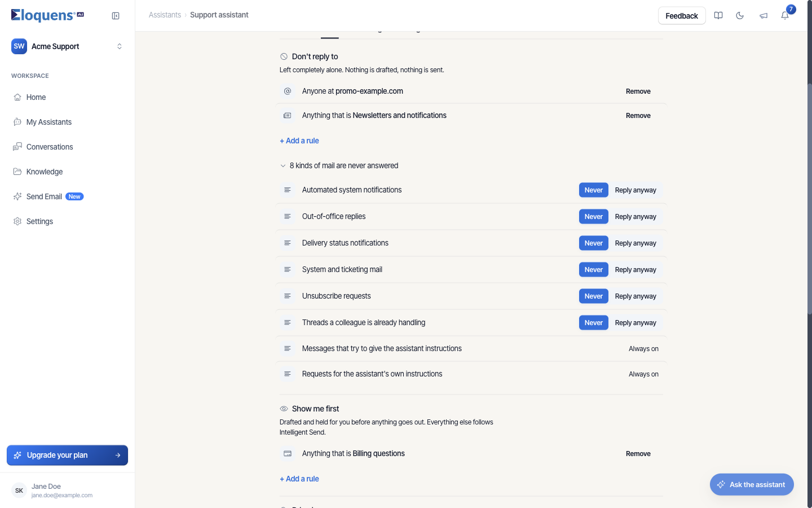Click the Newsletters and notifications rule icon
Screen dimensions: 812x508
pos(288,115)
